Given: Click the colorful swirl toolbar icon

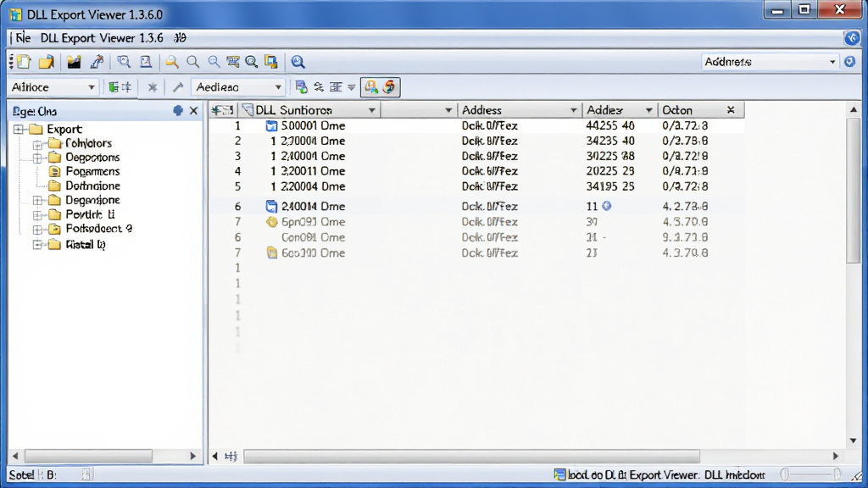Looking at the screenshot, I should [x=390, y=87].
